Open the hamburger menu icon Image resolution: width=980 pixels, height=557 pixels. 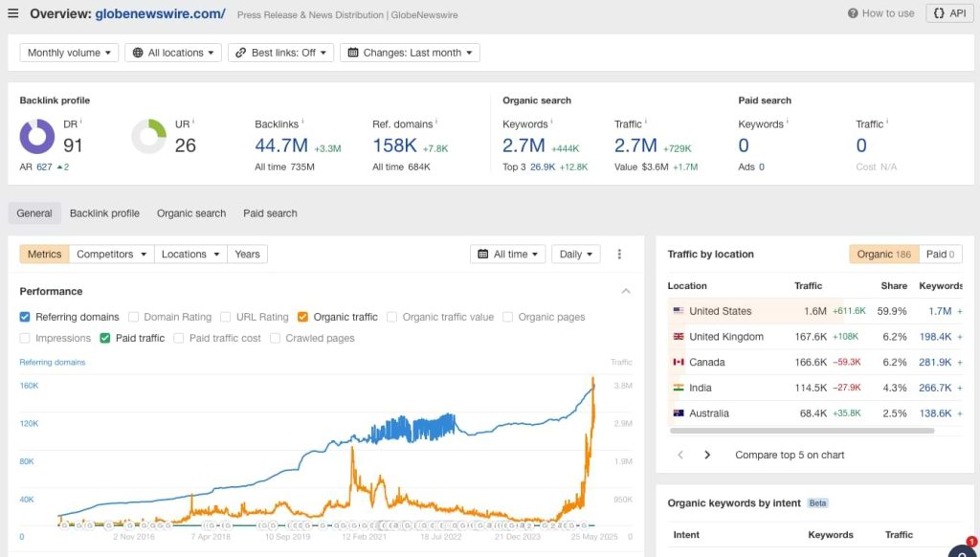(x=13, y=13)
